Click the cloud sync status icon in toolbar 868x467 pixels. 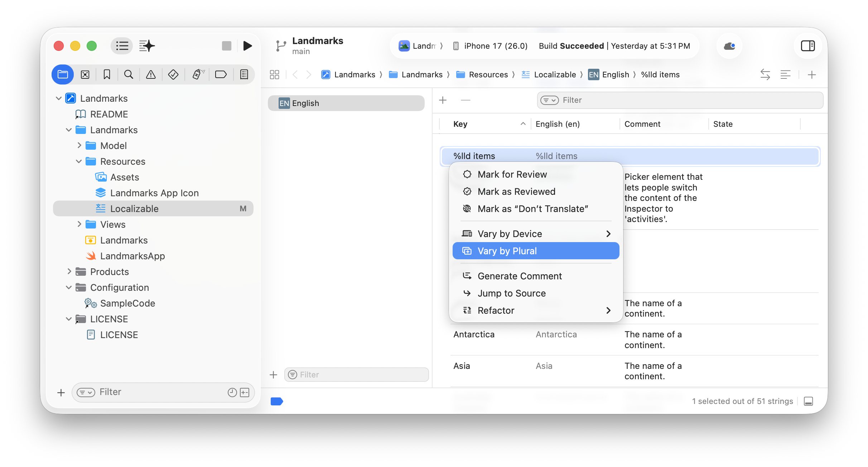click(x=729, y=46)
